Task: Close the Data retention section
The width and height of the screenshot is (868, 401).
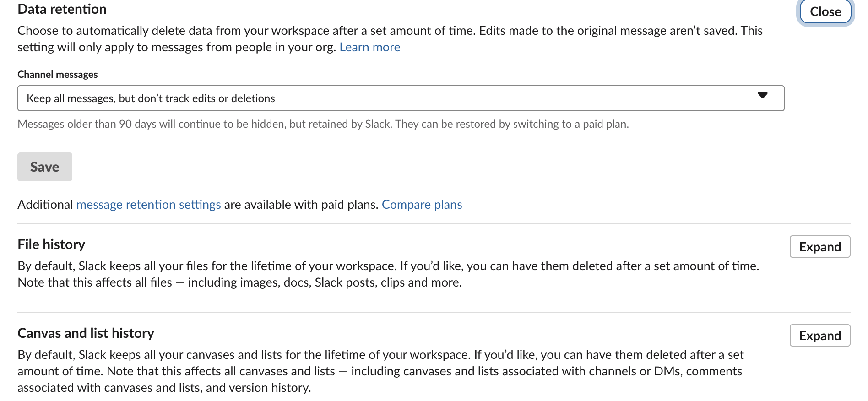Action: coord(825,11)
